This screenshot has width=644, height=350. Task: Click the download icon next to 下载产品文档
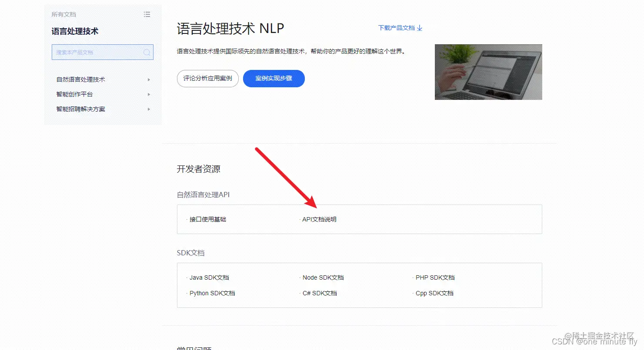pyautogui.click(x=419, y=27)
